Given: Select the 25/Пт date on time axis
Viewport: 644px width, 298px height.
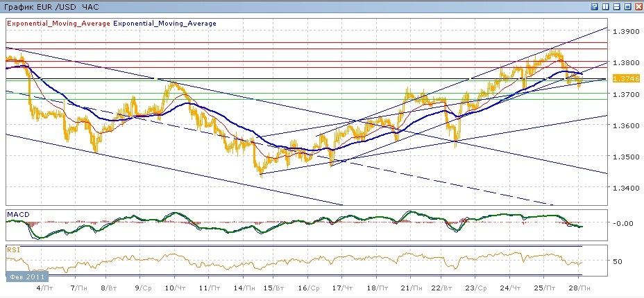Looking at the screenshot, I should (x=545, y=288).
